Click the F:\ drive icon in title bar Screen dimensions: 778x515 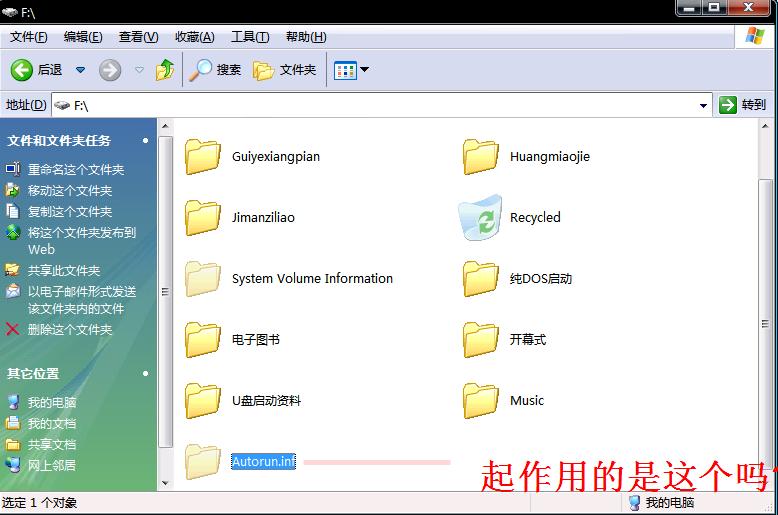9,12
